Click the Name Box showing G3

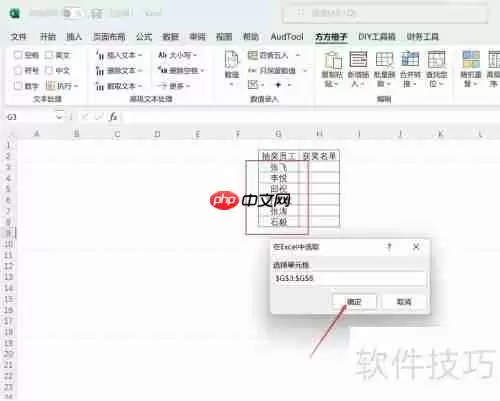[x=31, y=117]
